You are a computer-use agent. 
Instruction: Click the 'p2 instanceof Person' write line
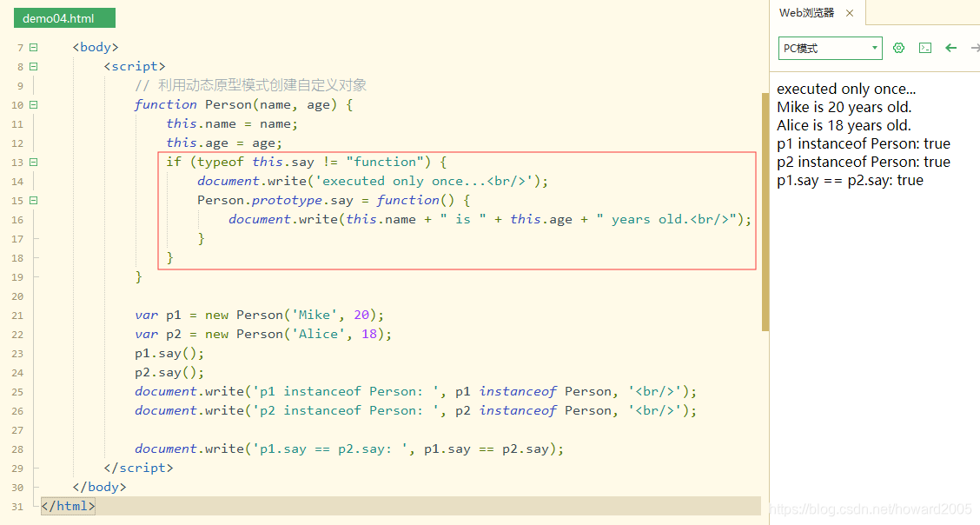tap(415, 410)
